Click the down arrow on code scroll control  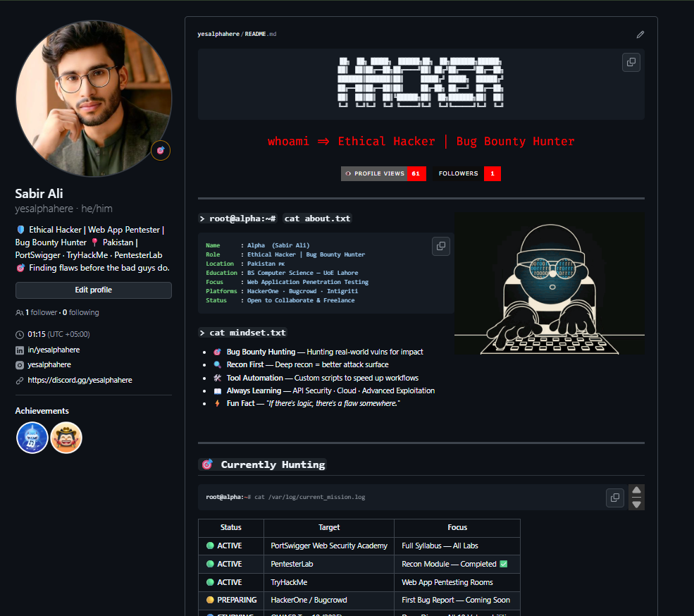click(x=637, y=504)
